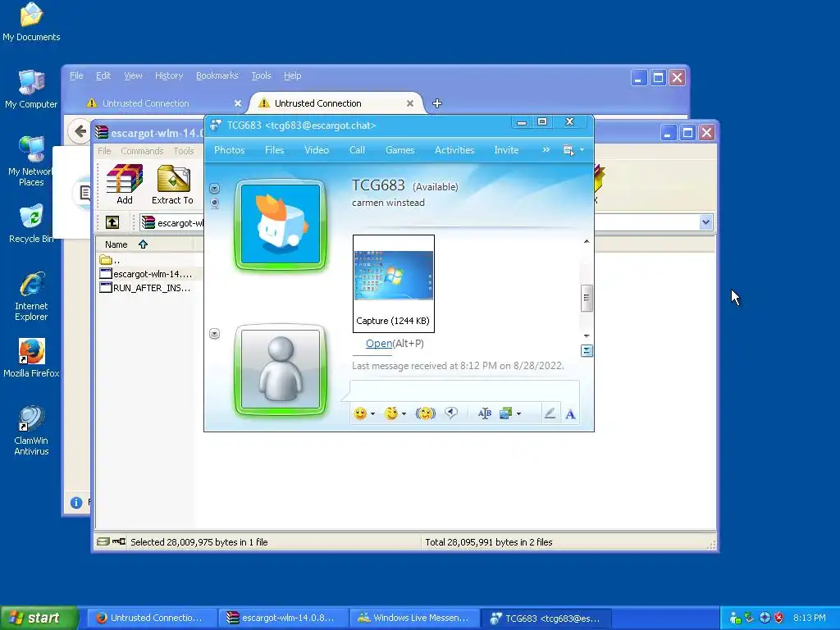Open the emoticon picker smiley icon
Screen dimensions: 840x630
click(x=360, y=413)
